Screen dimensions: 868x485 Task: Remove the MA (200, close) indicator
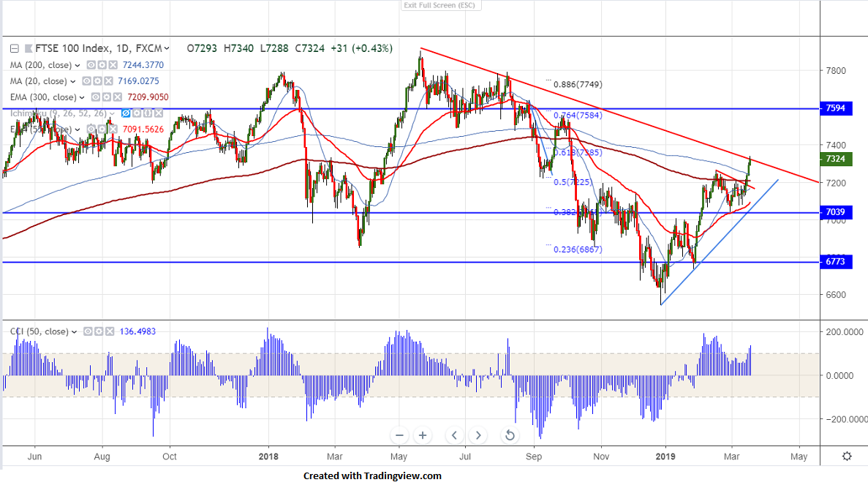[113, 65]
